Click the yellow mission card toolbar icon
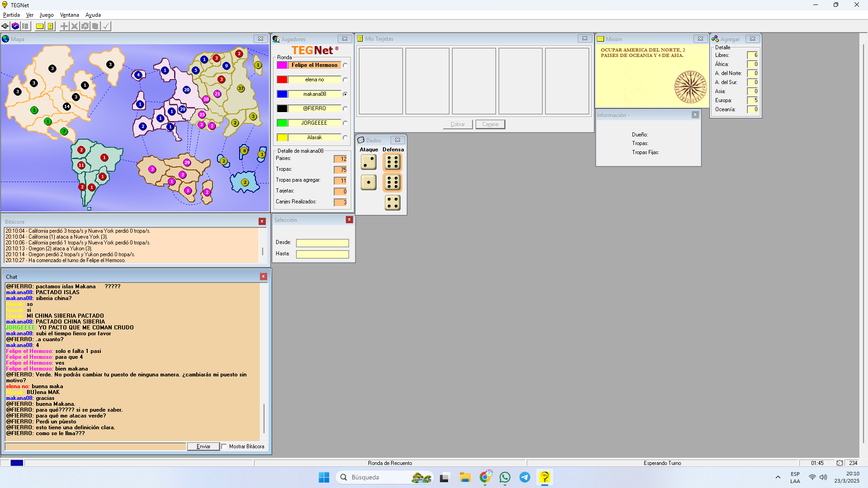This screenshot has width=868, height=488. tap(40, 26)
